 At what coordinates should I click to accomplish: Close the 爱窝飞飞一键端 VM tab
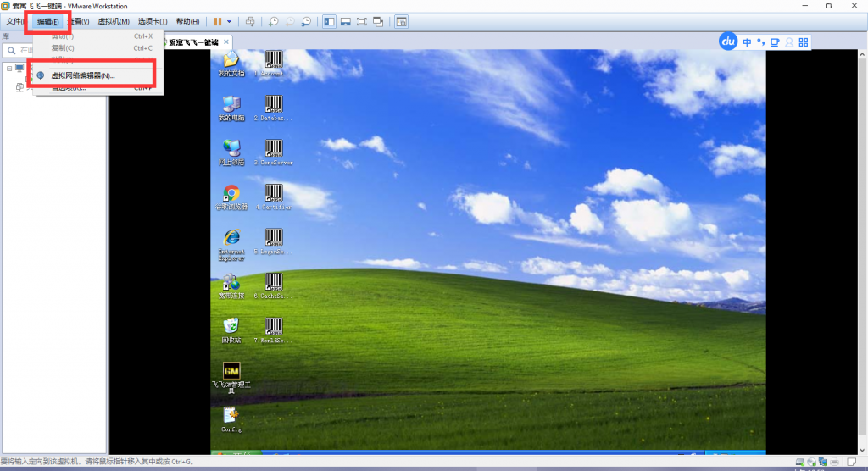pos(225,42)
